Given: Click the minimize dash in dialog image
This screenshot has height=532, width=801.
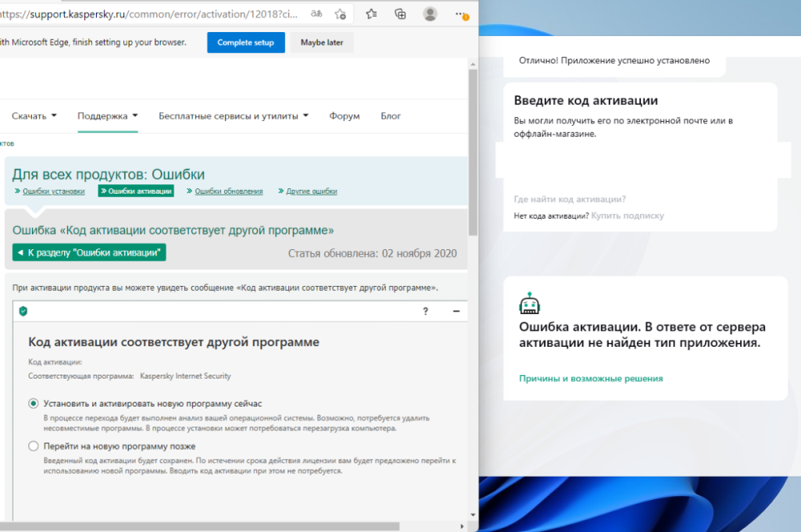Looking at the screenshot, I should coord(457,311).
